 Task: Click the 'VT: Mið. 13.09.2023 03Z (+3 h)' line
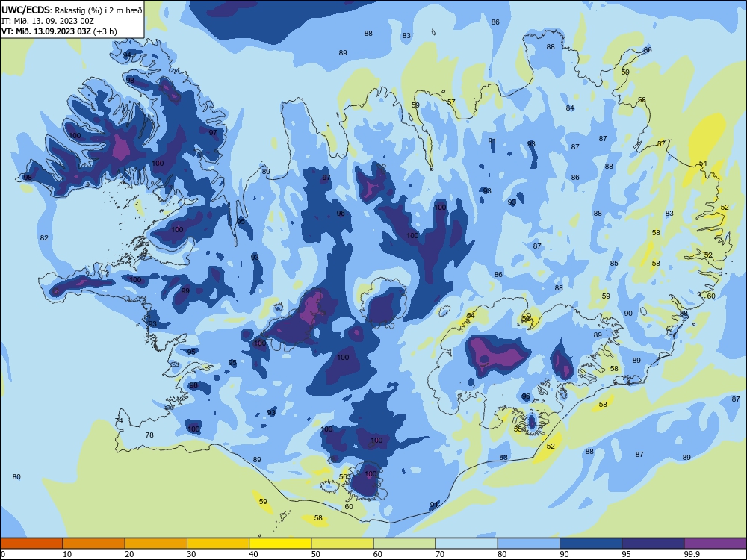(59, 31)
